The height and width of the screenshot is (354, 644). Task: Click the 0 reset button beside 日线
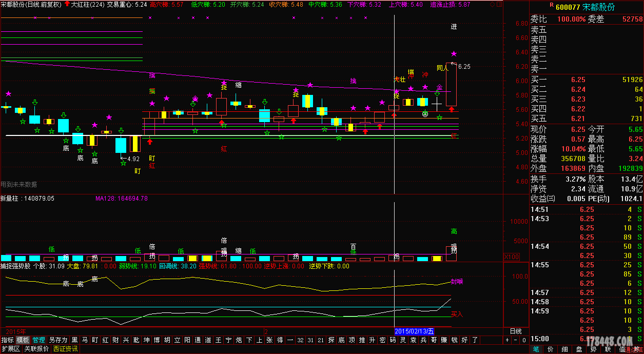pyautogui.click(x=524, y=340)
